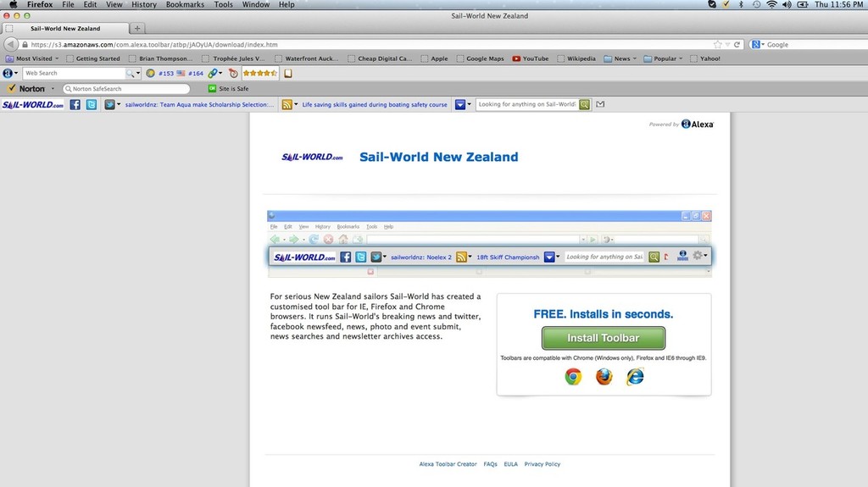Open the Time Machine menu bar icon

click(756, 4)
